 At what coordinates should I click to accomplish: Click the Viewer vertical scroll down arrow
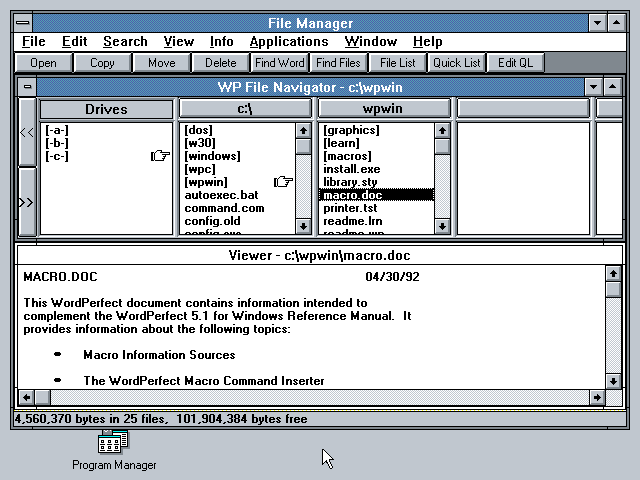click(x=613, y=381)
